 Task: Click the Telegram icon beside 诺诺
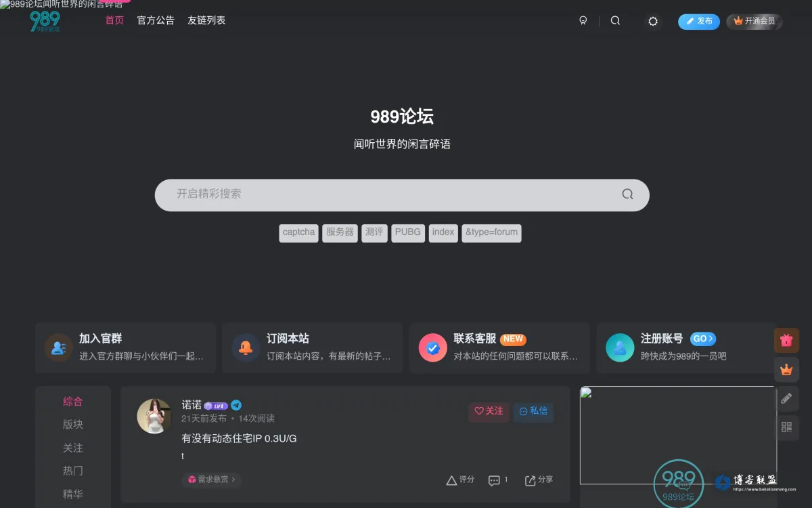point(236,405)
